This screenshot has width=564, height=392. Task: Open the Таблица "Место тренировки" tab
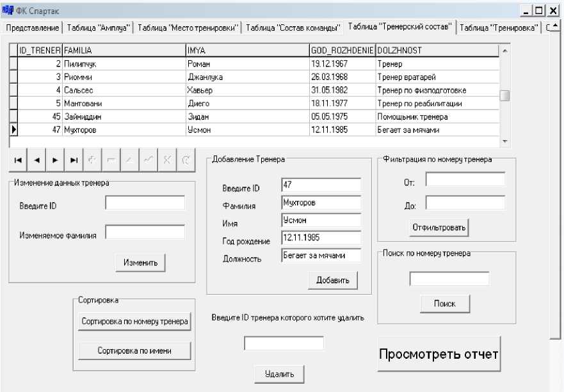pyautogui.click(x=188, y=27)
